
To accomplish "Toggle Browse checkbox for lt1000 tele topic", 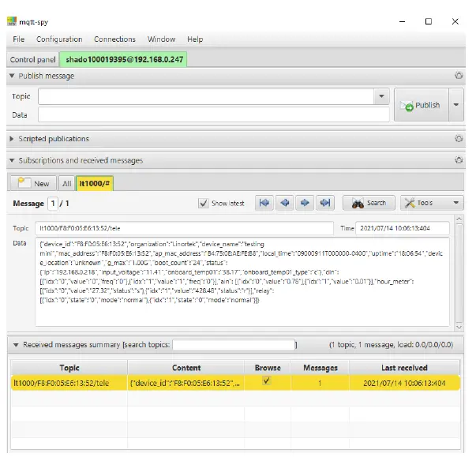I will point(267,380).
